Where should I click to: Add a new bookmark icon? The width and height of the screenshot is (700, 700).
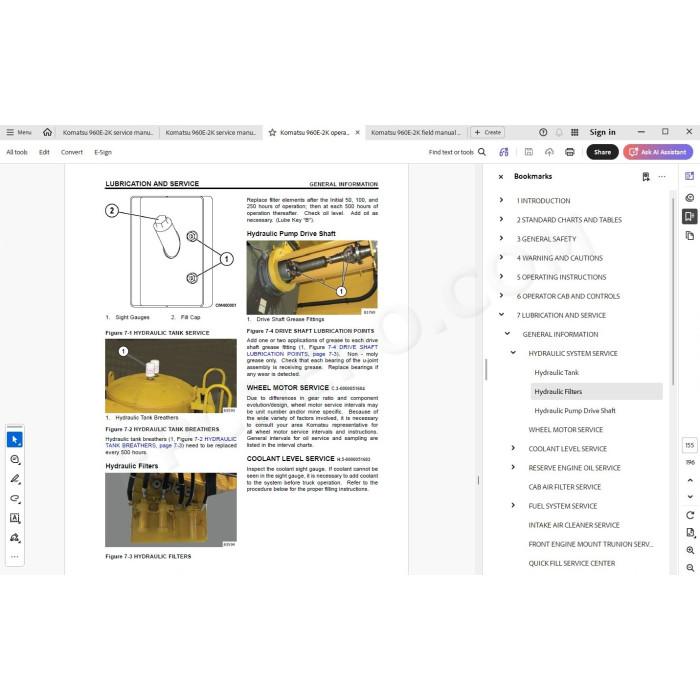pyautogui.click(x=646, y=177)
